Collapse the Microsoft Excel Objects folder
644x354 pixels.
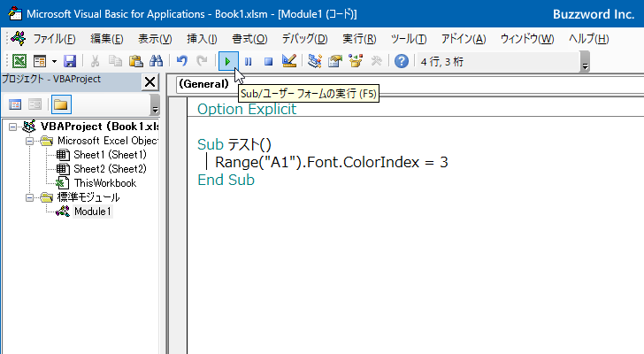coord(29,142)
